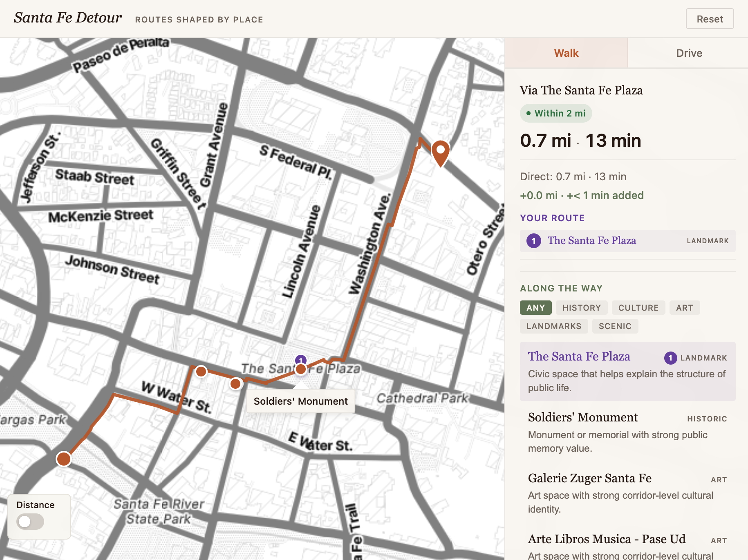The width and height of the screenshot is (748, 560).
Task: Open The Santa Fe Plaza route link
Action: point(592,241)
